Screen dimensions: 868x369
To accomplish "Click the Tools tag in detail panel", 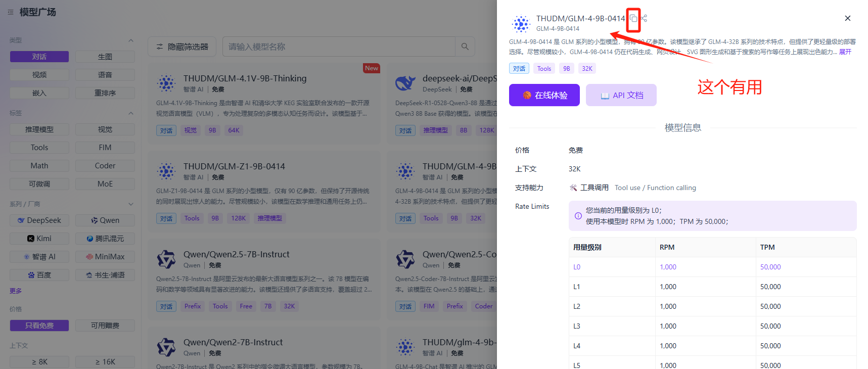I will click(544, 69).
